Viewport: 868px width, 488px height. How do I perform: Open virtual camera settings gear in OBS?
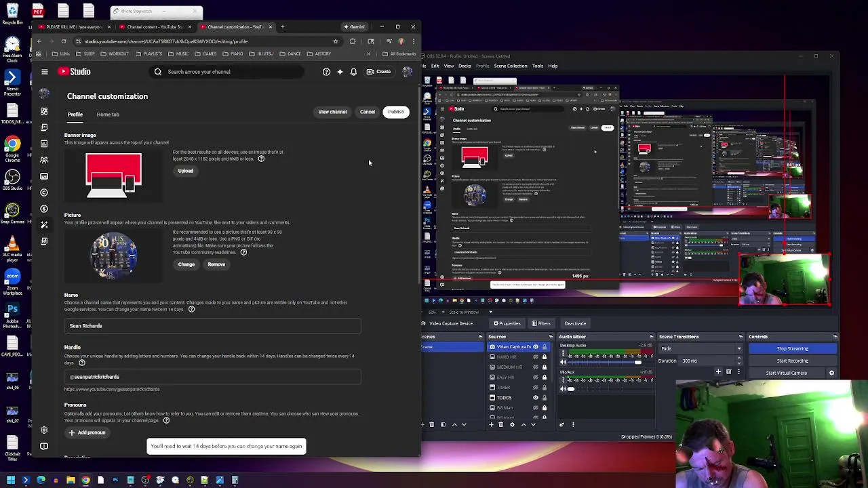click(x=831, y=373)
